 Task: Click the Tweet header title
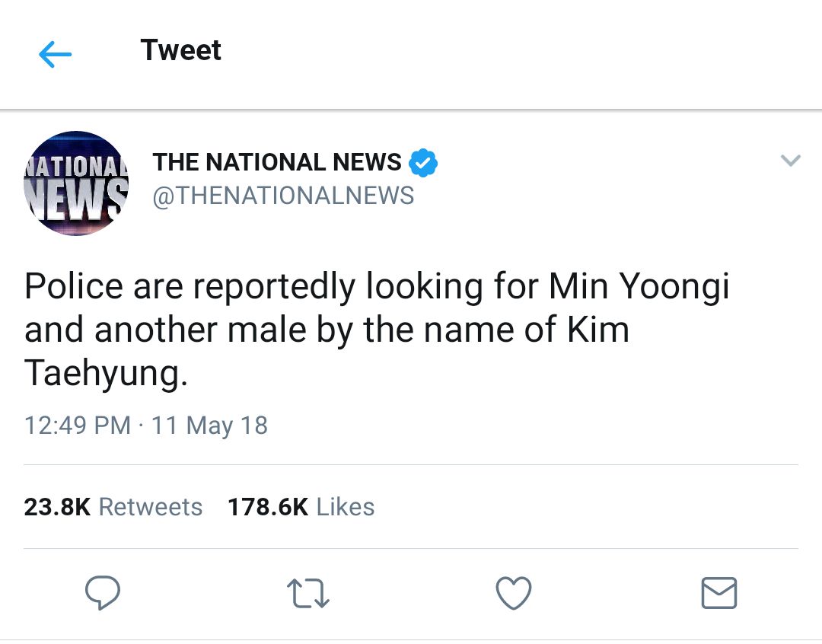pyautogui.click(x=181, y=50)
